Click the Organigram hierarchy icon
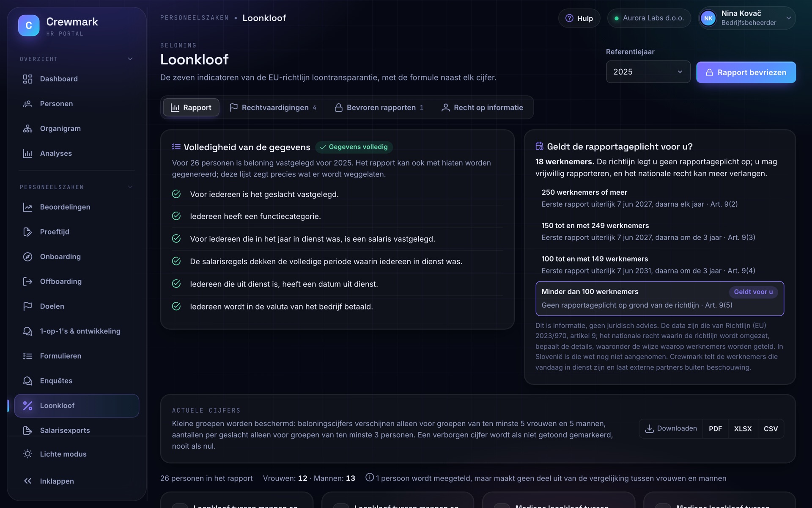Screen dimensions: 812x508 [27, 129]
